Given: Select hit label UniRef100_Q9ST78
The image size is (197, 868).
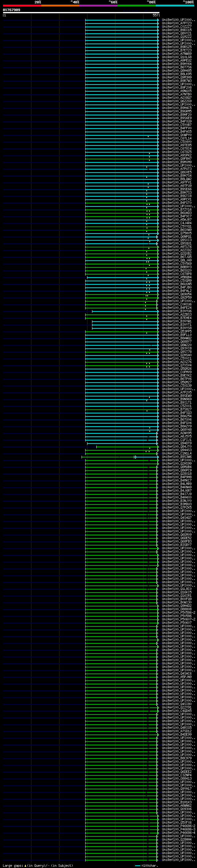Looking at the screenshot, I should pos(176,352).
